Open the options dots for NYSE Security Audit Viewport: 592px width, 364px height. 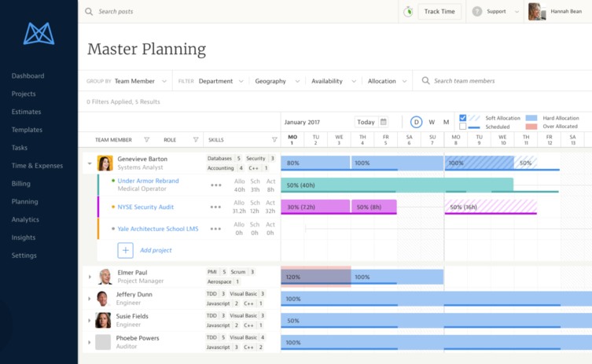[x=215, y=208]
